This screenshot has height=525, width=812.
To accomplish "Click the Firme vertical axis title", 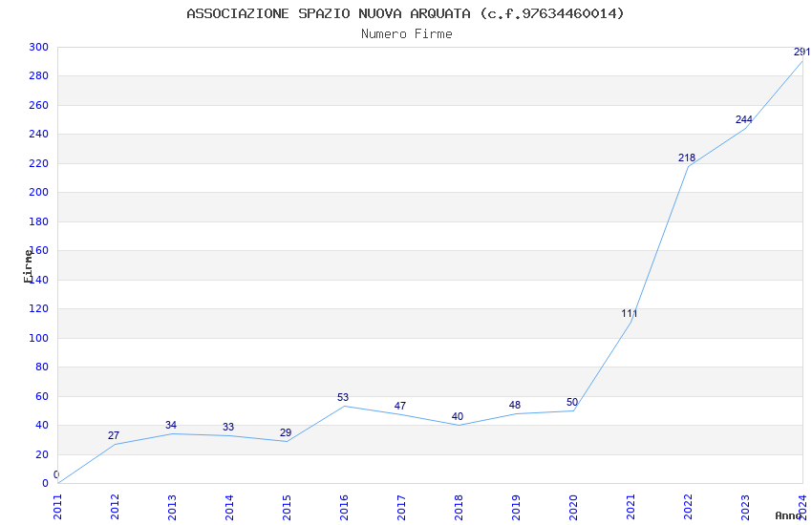I will click(x=28, y=266).
